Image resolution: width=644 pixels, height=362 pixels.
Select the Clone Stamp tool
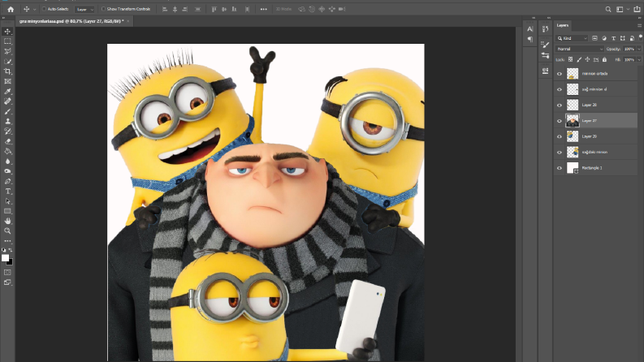tap(7, 121)
